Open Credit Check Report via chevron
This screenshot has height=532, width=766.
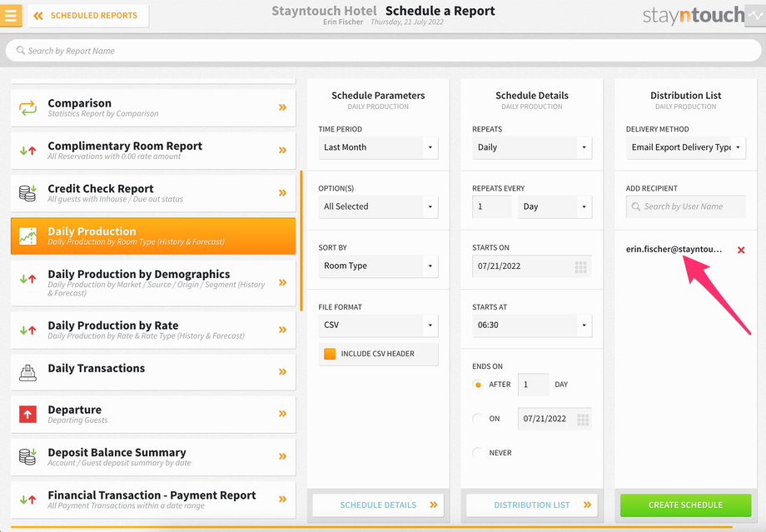[282, 192]
